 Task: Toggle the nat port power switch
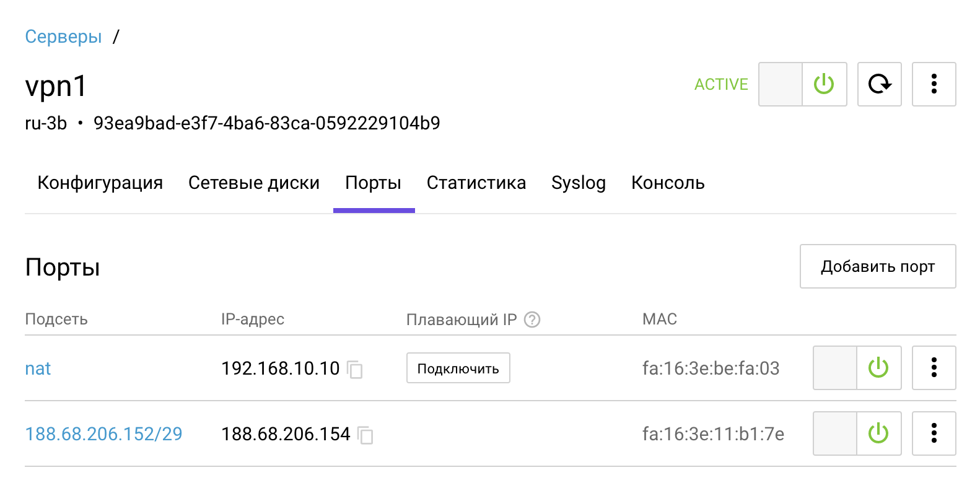[857, 368]
